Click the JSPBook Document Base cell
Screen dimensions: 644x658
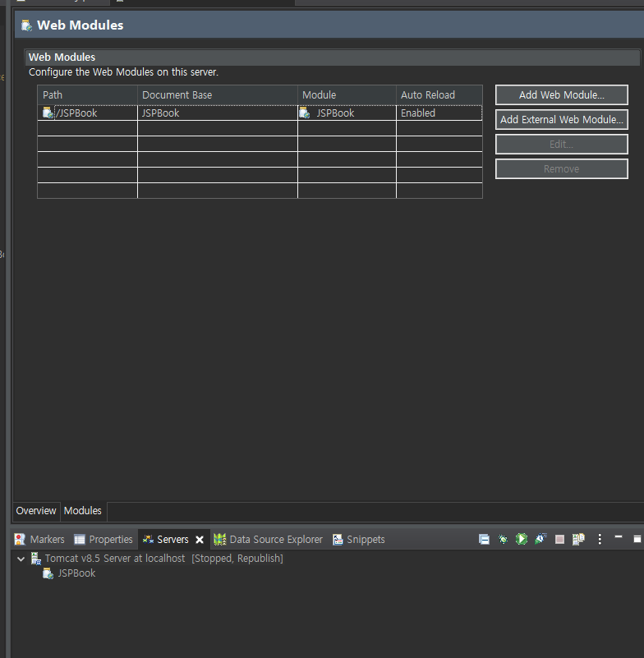tap(218, 113)
